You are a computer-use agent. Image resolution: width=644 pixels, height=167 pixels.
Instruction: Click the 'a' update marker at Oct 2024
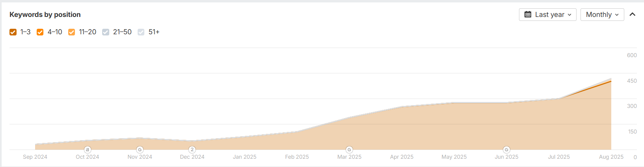(88, 150)
